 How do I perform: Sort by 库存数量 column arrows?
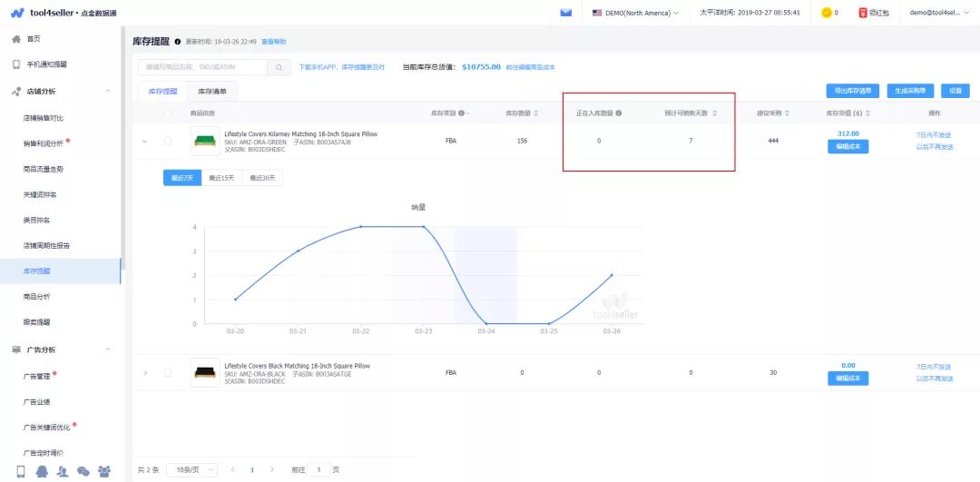coord(535,113)
